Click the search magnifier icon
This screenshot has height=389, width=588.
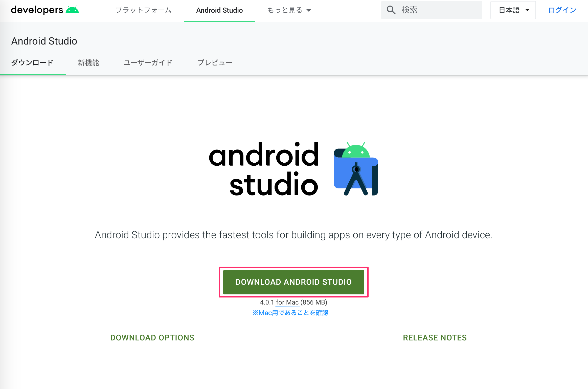click(x=391, y=10)
